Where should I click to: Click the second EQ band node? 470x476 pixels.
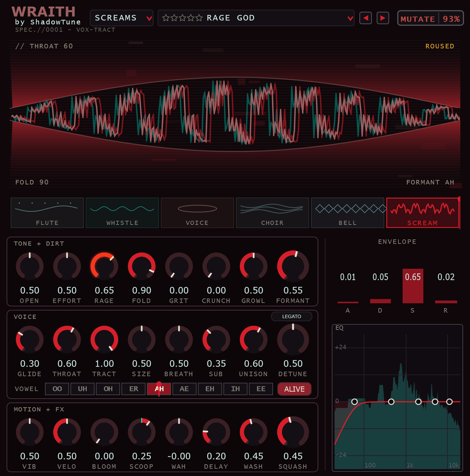tap(391, 401)
